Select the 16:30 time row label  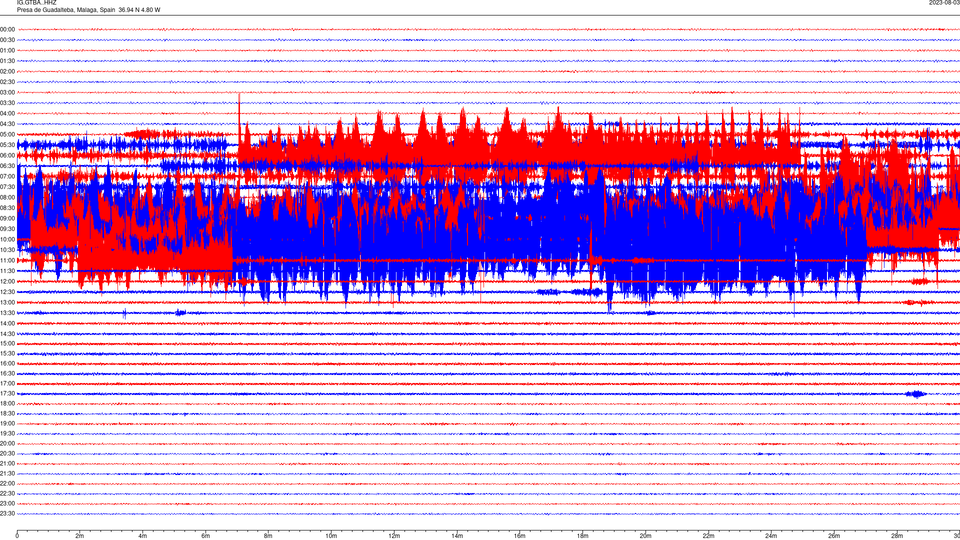coord(7,373)
